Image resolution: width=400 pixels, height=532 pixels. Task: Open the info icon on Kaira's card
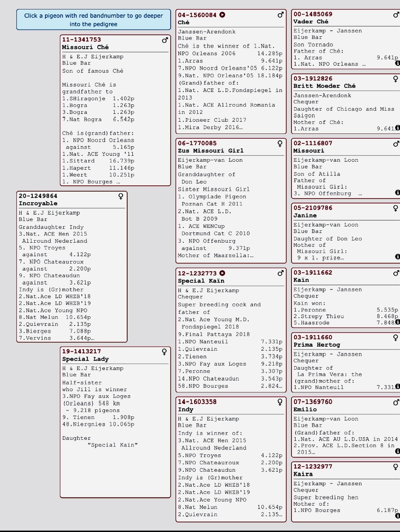pos(397,515)
